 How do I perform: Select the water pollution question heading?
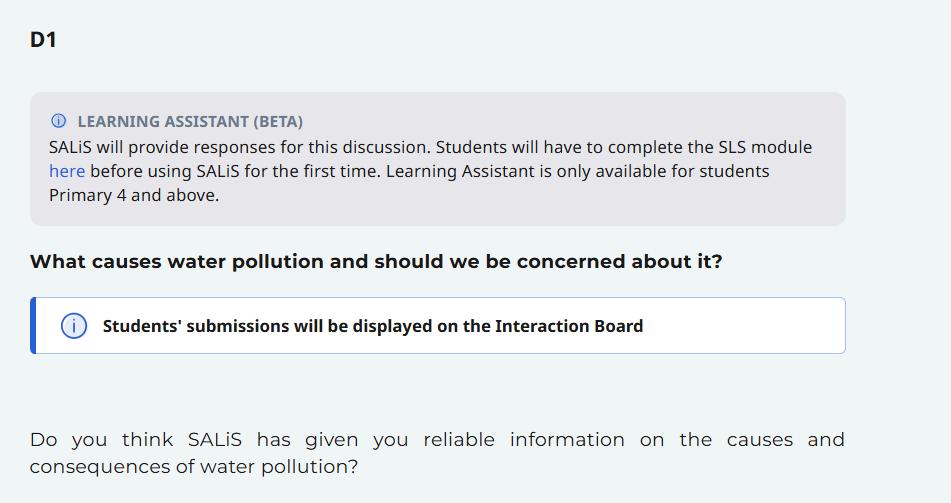376,262
